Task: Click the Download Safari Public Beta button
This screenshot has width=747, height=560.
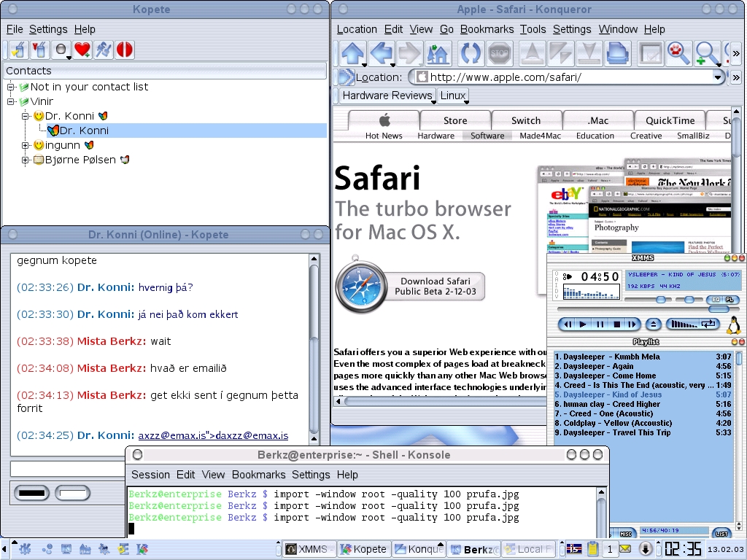Action: point(435,286)
